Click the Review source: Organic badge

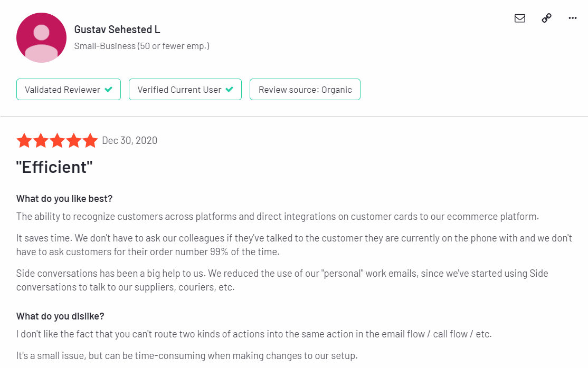[x=305, y=90]
